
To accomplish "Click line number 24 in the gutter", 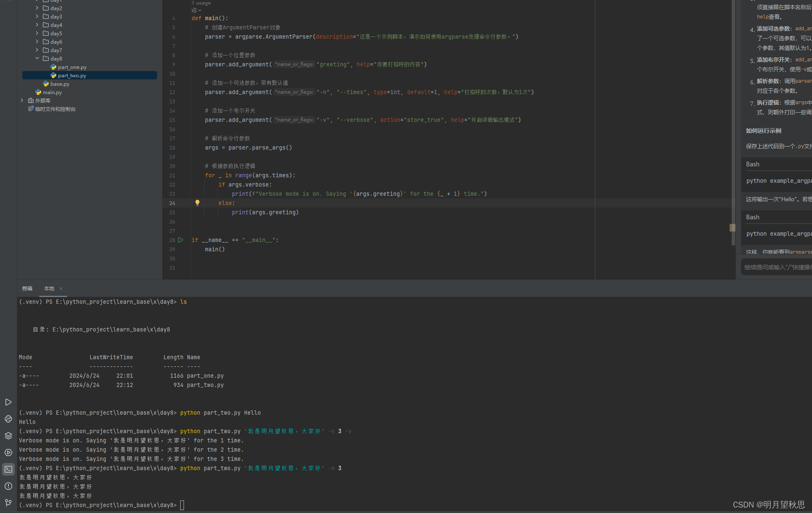I will [172, 203].
